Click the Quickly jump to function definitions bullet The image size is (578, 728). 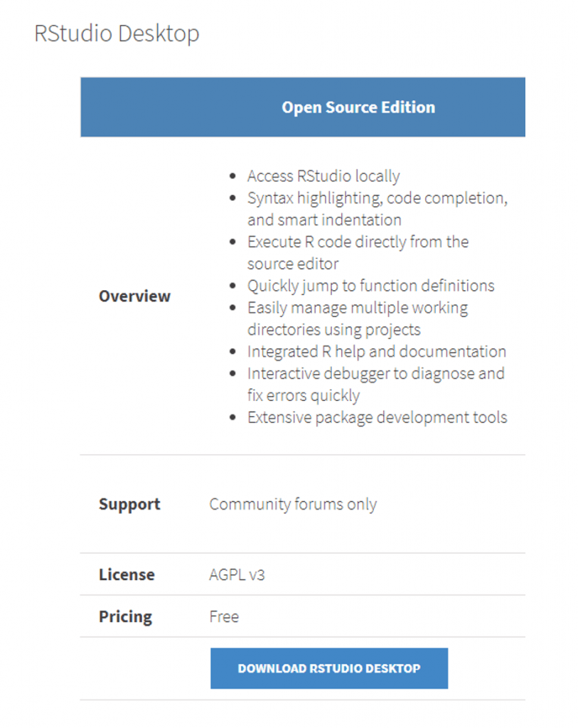(370, 285)
